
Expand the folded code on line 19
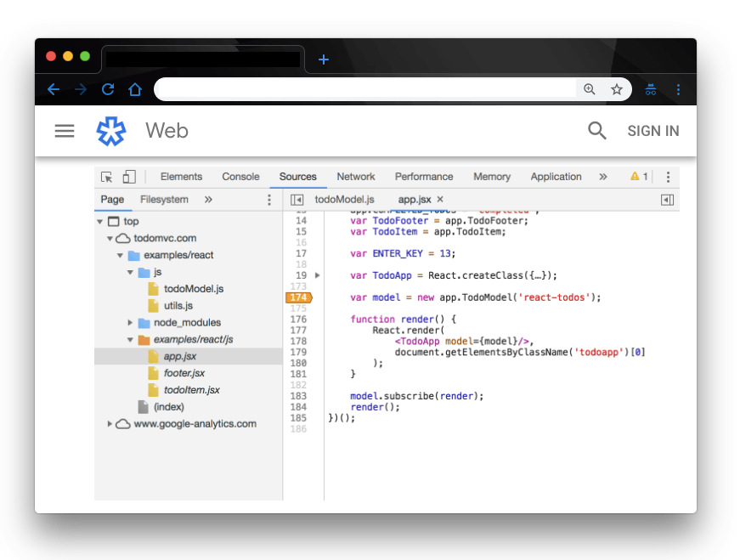pyautogui.click(x=317, y=275)
